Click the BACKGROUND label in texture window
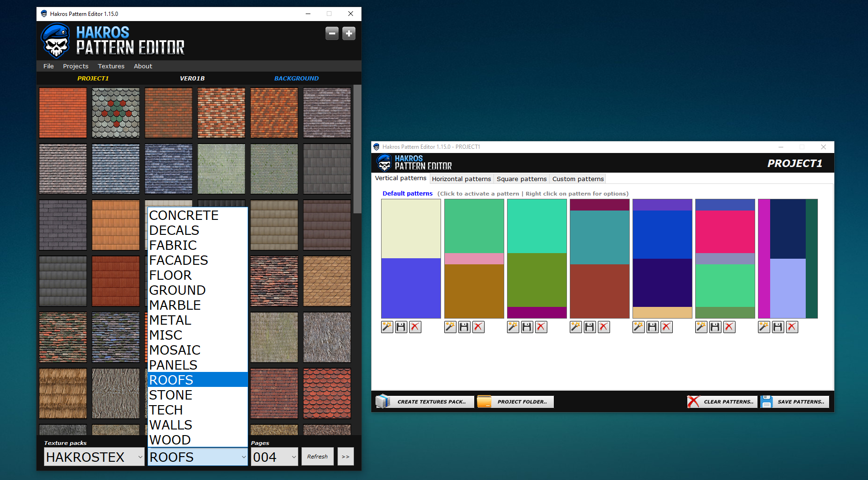Viewport: 868px width, 480px height. click(x=296, y=78)
